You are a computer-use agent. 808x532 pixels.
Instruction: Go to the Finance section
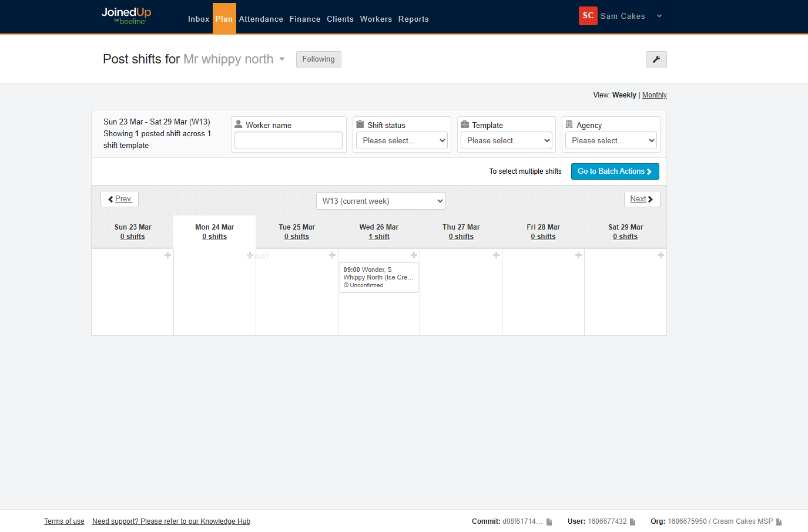[x=305, y=19]
